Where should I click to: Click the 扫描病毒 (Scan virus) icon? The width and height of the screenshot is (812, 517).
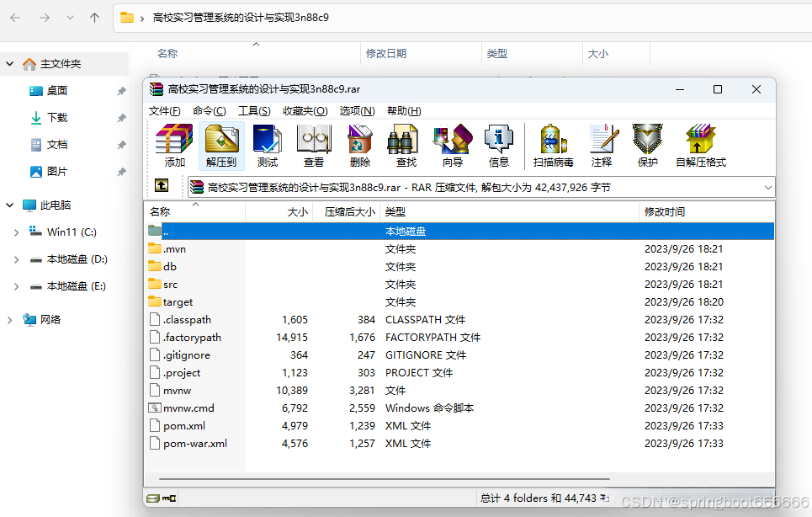click(554, 146)
